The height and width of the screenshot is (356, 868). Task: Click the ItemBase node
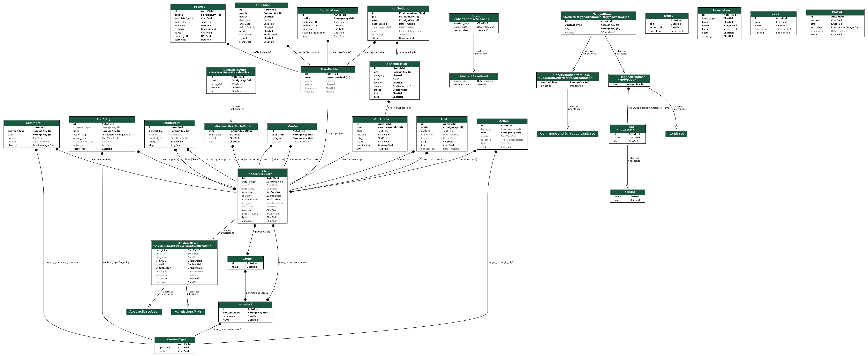point(676,134)
